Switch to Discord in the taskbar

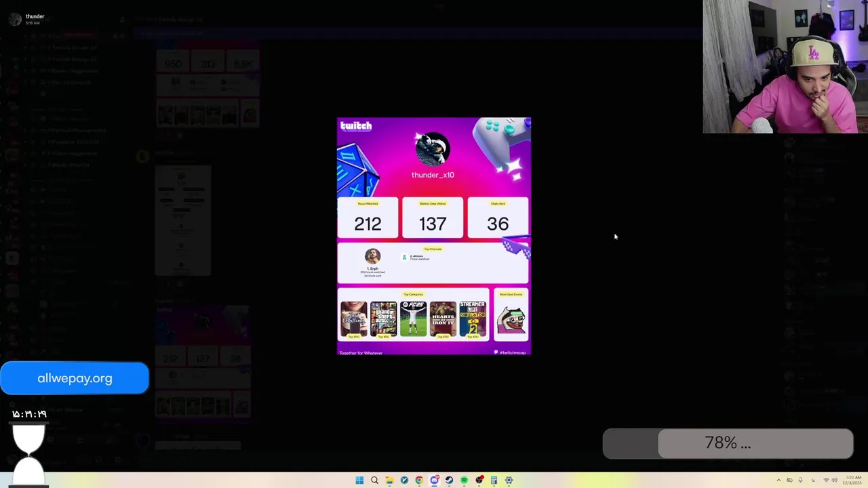435,480
